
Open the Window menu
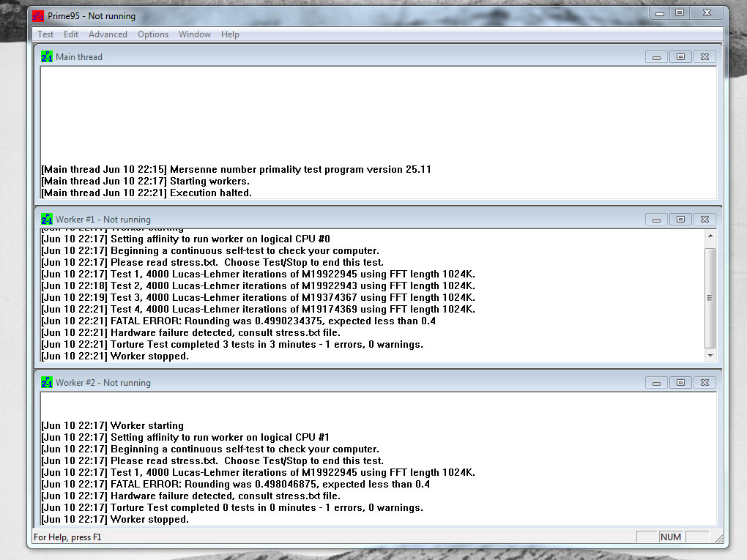(194, 34)
